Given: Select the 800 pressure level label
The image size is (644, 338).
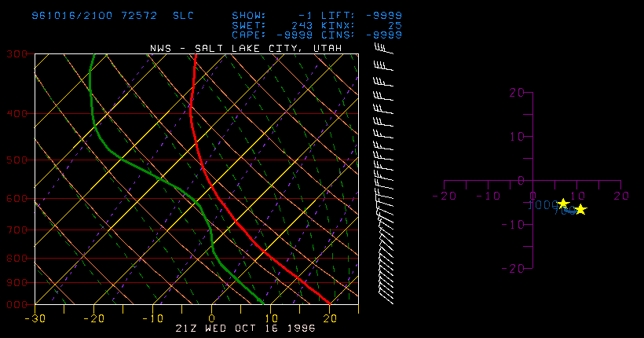Looking at the screenshot, I should point(16,259).
